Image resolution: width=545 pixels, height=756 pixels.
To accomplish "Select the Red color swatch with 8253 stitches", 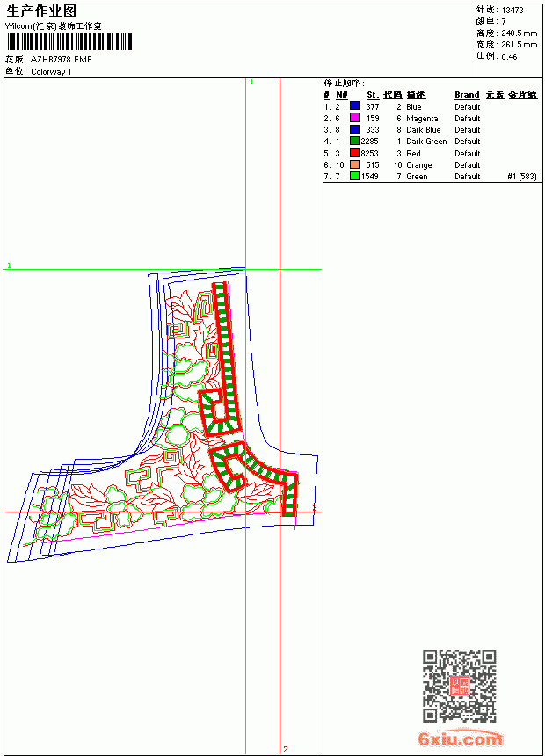I will [354, 153].
